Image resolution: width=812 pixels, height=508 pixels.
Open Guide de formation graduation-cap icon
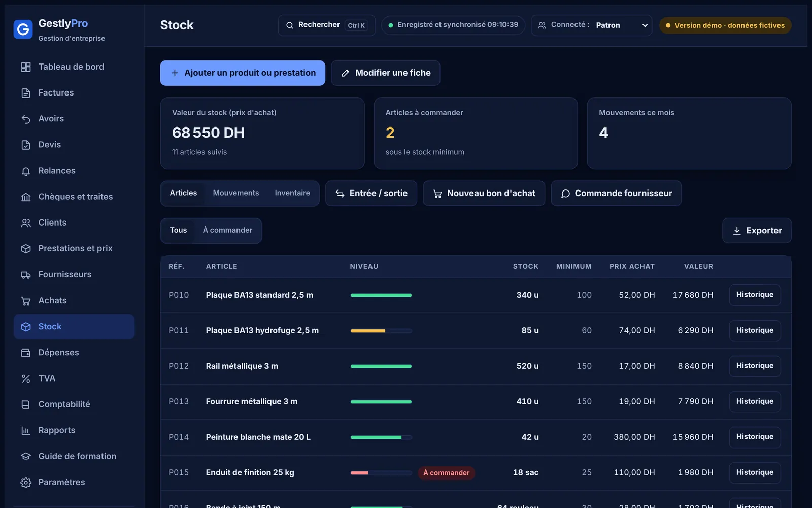[x=26, y=457]
